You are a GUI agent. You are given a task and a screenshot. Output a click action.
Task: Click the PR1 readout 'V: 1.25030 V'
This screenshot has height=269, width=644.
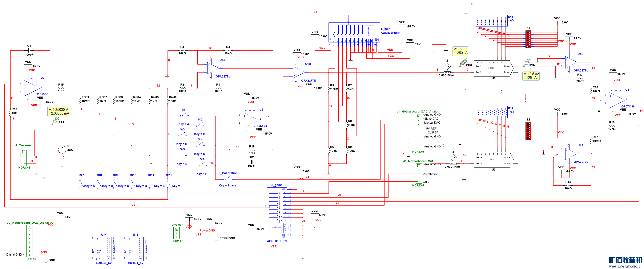[x=58, y=109]
